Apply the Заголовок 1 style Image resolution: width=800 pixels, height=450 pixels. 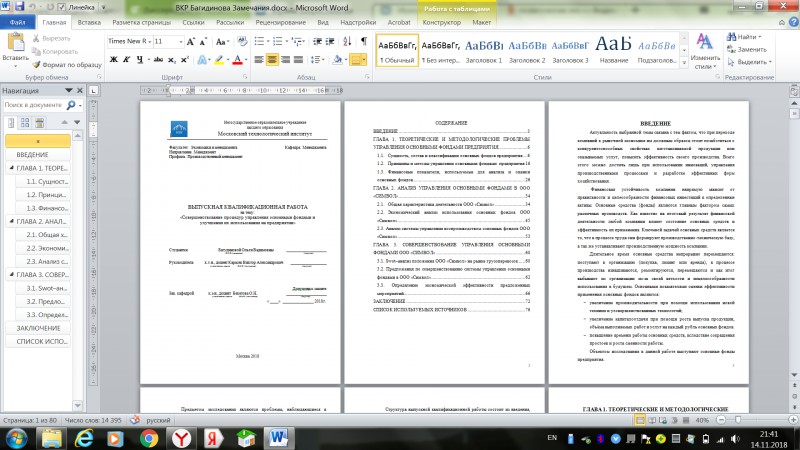484,50
